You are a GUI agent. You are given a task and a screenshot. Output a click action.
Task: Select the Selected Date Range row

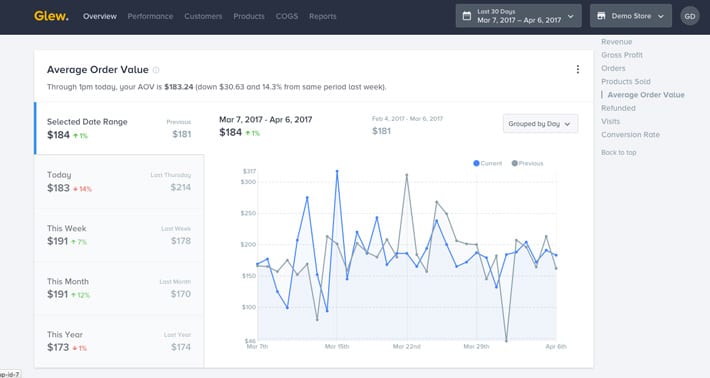coord(119,129)
